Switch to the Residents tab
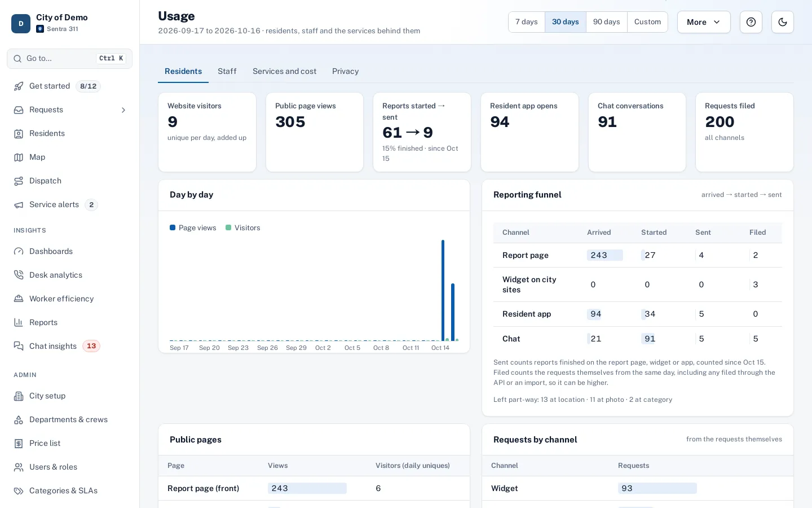 point(183,72)
